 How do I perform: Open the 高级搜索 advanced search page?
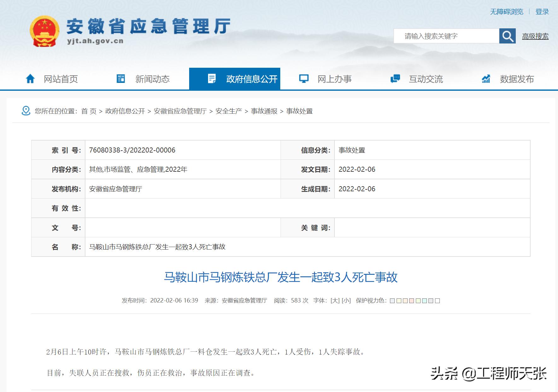pos(535,36)
